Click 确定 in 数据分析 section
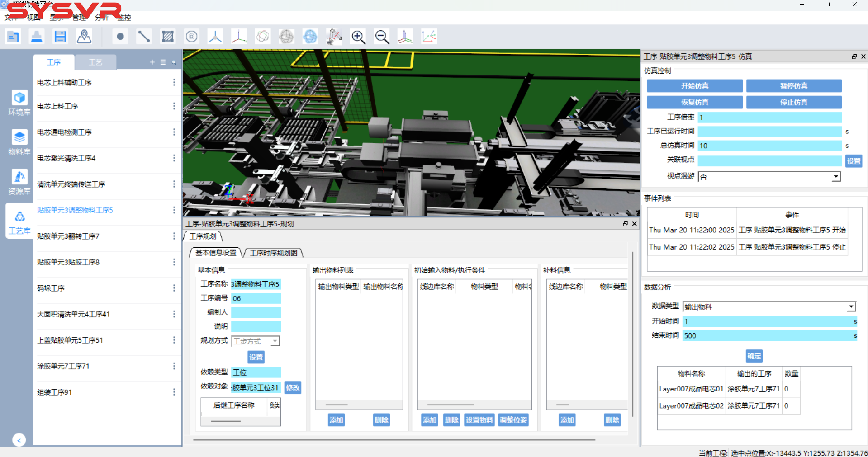This screenshot has height=457, width=868. tap(754, 356)
